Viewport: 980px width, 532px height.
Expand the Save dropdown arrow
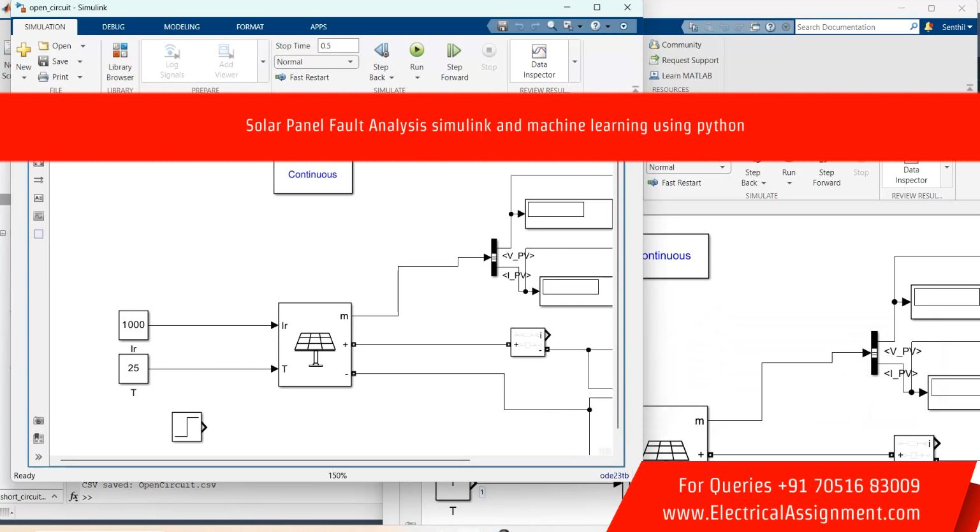coord(80,62)
